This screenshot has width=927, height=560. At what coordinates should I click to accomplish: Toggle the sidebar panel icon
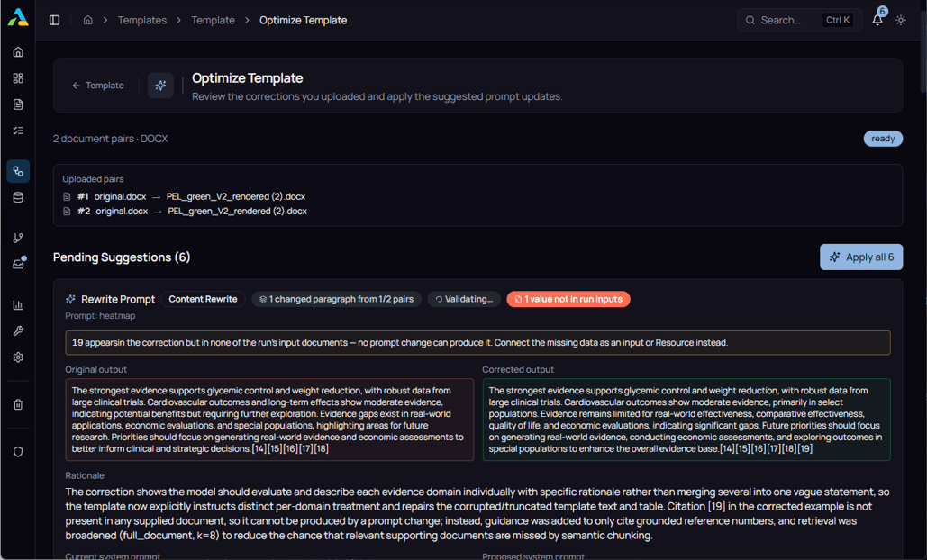click(54, 20)
